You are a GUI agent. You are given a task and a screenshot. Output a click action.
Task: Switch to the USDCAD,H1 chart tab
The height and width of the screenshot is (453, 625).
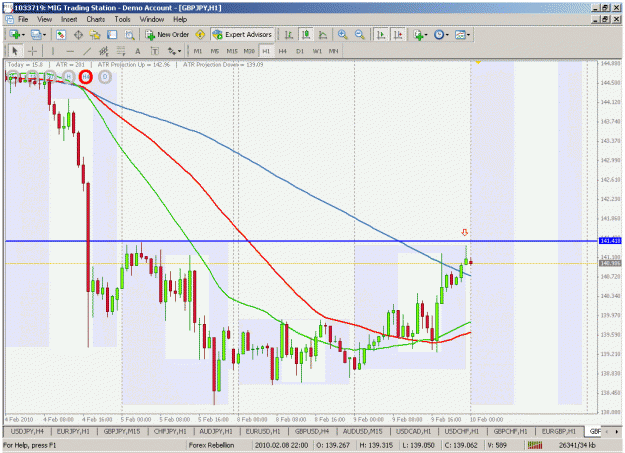pyautogui.click(x=413, y=431)
